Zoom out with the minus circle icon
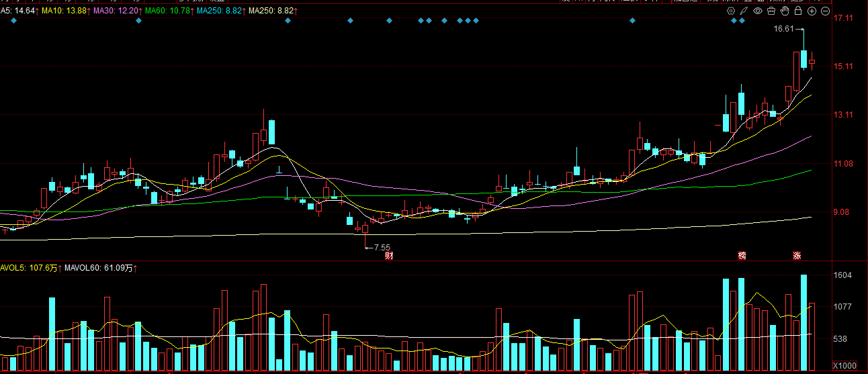This screenshot has height=374, width=868. 825,11
